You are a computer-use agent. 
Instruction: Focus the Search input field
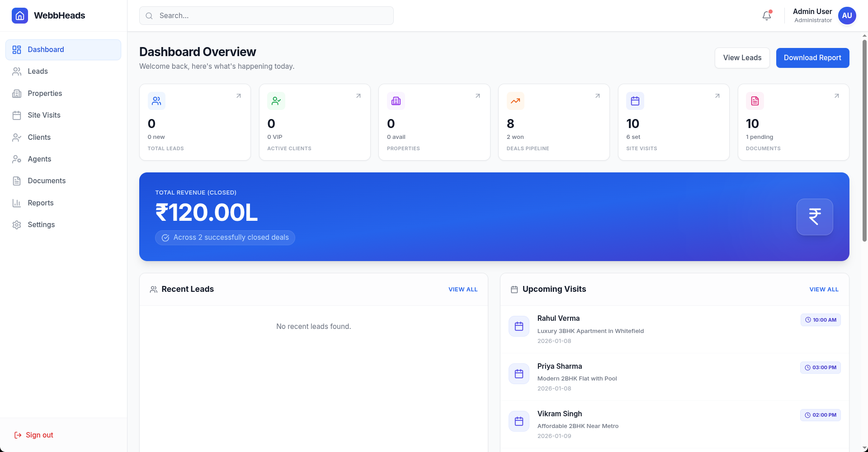[x=271, y=16]
